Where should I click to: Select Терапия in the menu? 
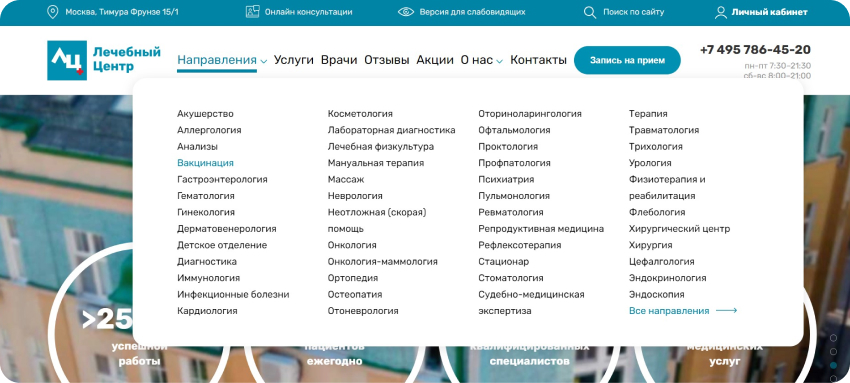648,114
